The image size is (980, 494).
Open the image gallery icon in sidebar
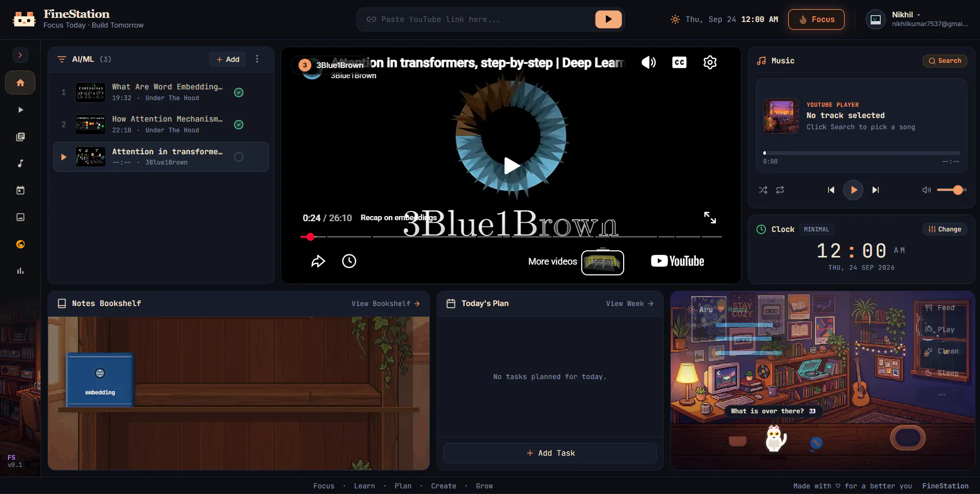coord(20,217)
